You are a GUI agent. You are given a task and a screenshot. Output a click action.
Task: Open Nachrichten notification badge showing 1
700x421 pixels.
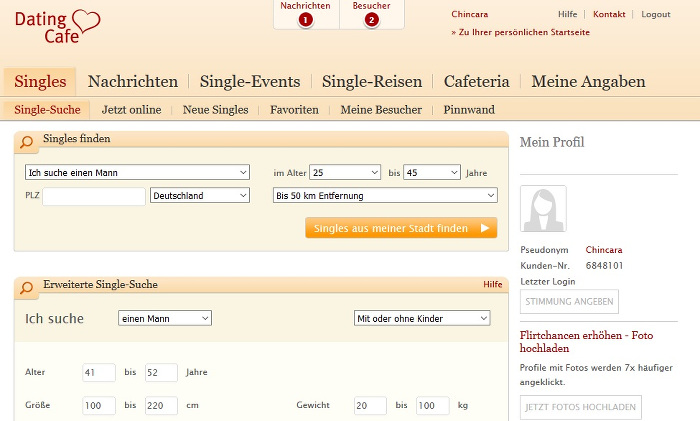[x=305, y=20]
